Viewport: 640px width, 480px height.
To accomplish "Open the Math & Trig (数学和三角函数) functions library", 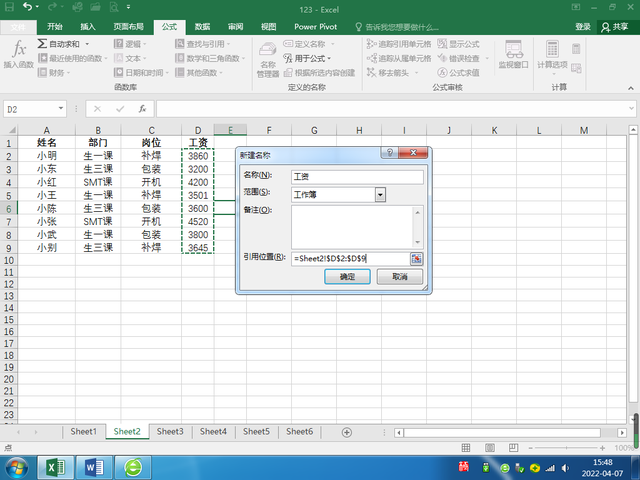I will 210,58.
